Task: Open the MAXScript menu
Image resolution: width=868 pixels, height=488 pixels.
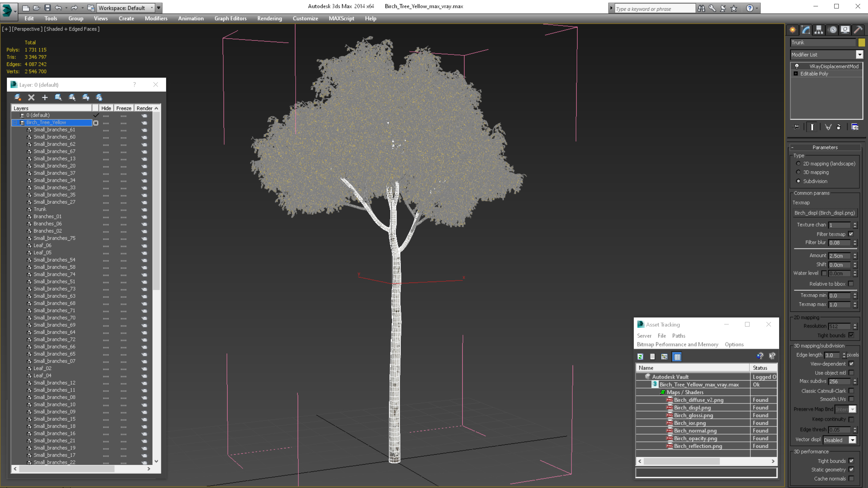Action: click(x=341, y=18)
